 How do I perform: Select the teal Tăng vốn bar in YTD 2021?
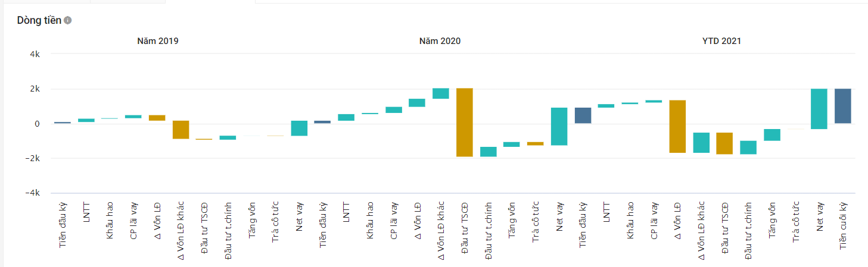[x=772, y=135]
